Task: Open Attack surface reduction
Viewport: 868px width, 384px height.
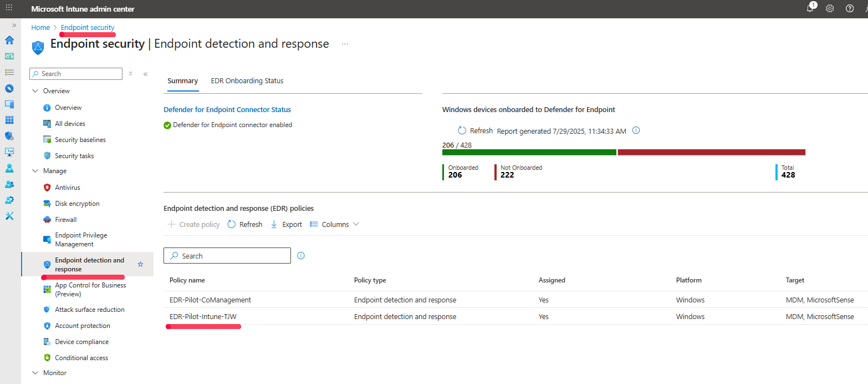Action: tap(90, 310)
